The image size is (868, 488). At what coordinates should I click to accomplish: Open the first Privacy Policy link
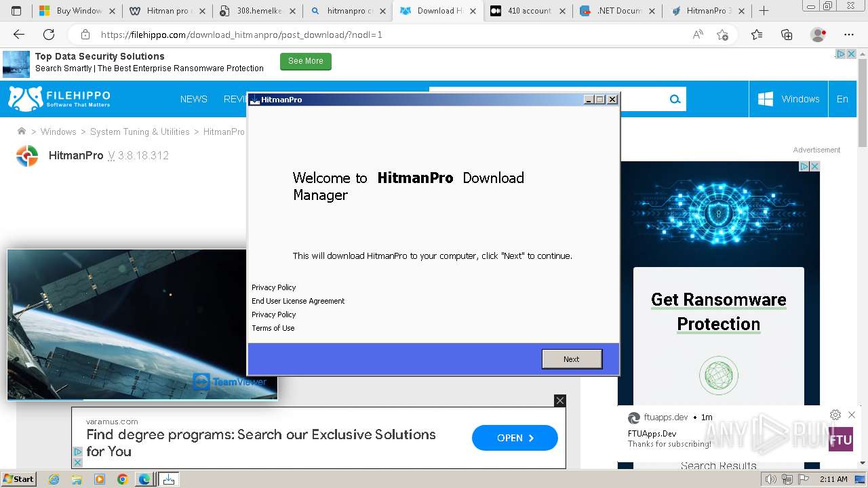tap(274, 287)
